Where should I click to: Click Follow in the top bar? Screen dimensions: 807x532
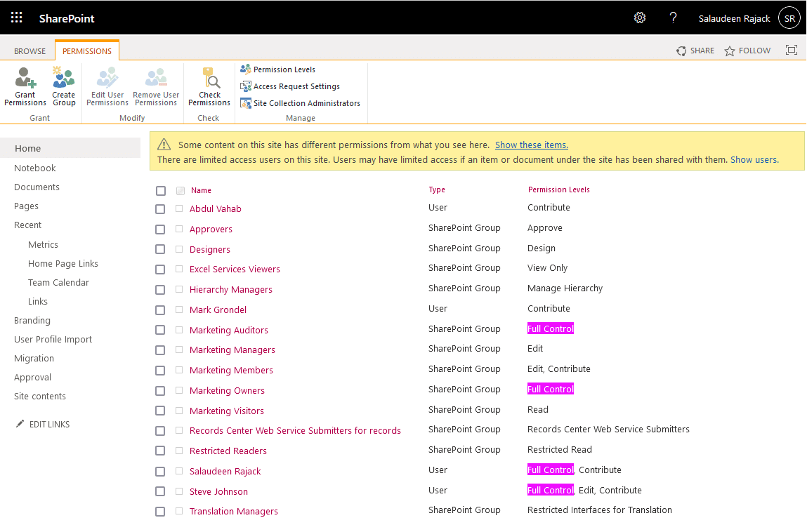pyautogui.click(x=747, y=50)
